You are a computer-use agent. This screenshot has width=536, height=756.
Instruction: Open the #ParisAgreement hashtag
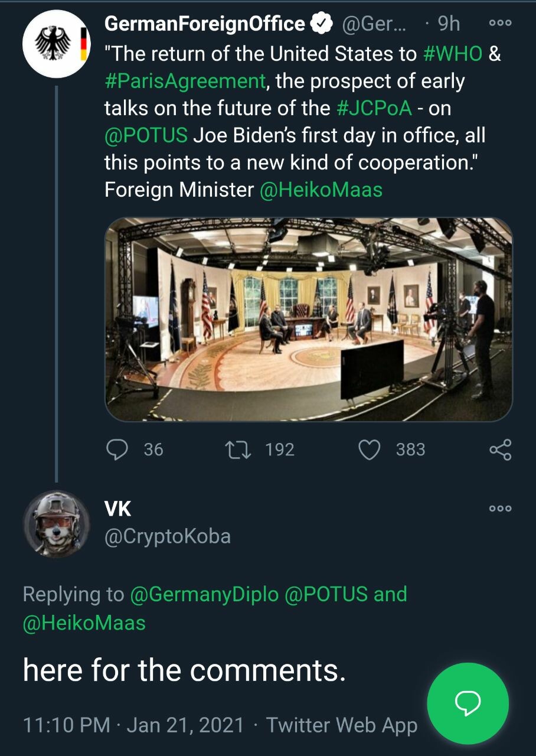tap(185, 81)
